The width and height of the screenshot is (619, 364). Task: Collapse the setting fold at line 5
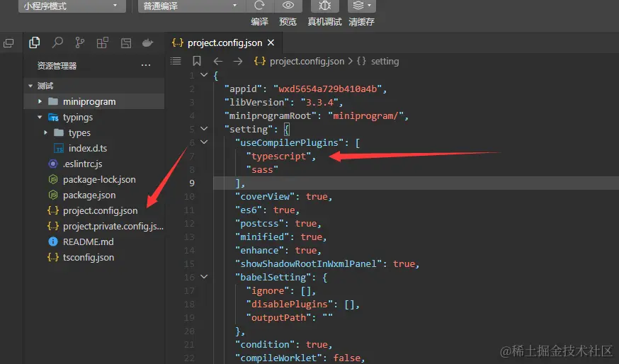coord(204,128)
